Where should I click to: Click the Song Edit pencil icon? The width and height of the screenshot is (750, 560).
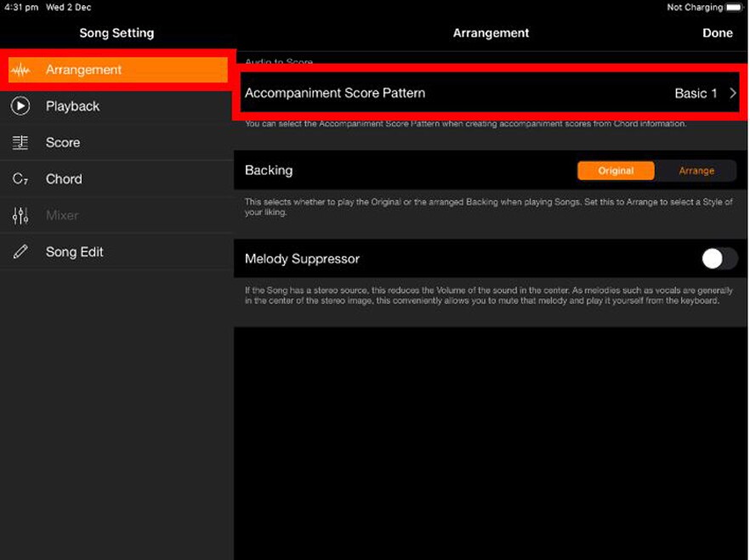pos(20,252)
